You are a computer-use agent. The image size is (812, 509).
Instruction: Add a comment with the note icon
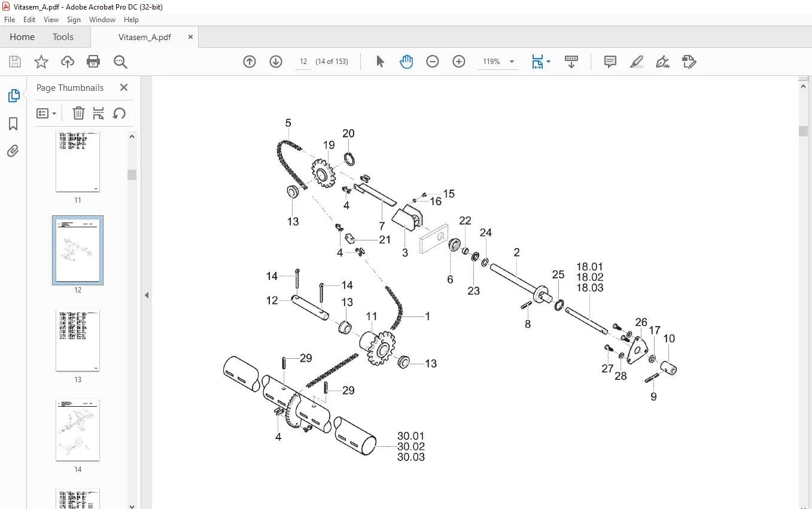[x=610, y=62]
